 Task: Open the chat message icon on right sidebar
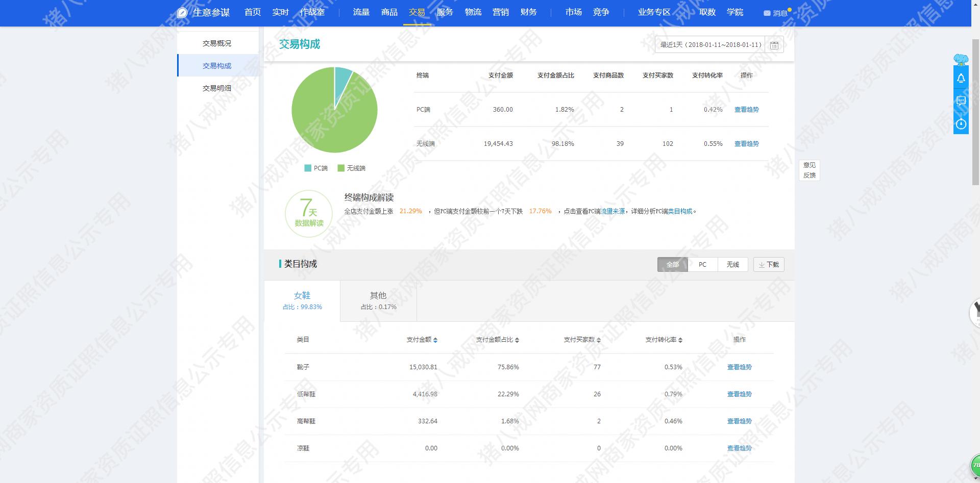click(x=961, y=101)
